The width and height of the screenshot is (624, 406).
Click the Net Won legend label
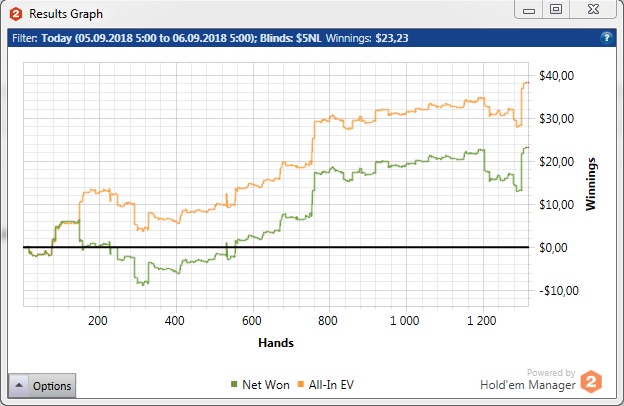click(x=266, y=385)
